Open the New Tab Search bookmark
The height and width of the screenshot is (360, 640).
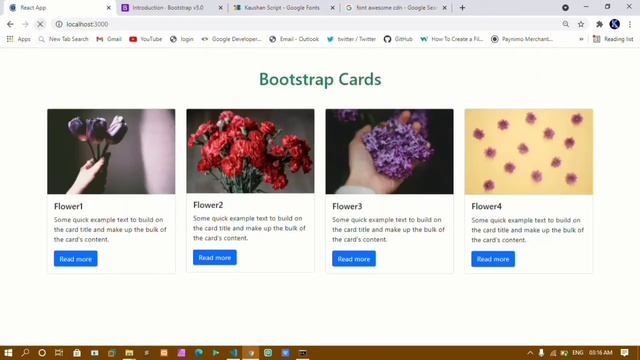pos(63,39)
